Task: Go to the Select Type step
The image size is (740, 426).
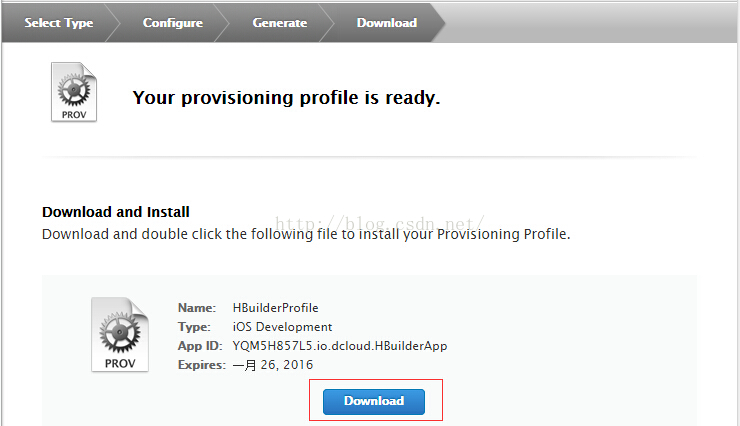Action: [59, 23]
